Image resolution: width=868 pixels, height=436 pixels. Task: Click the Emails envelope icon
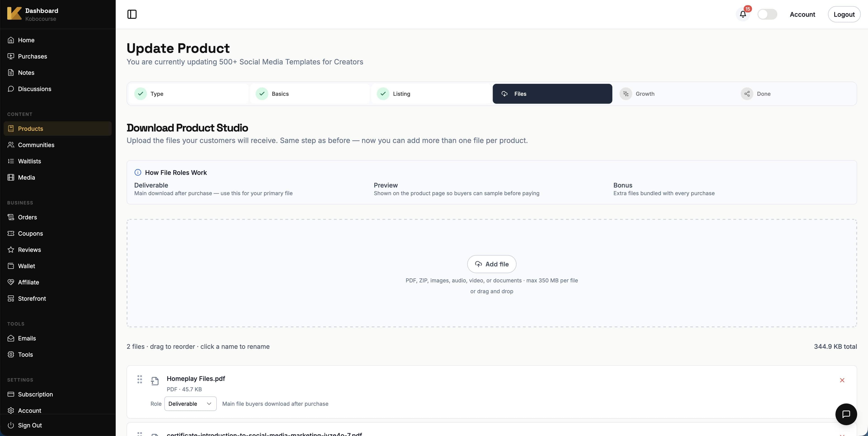(11, 338)
